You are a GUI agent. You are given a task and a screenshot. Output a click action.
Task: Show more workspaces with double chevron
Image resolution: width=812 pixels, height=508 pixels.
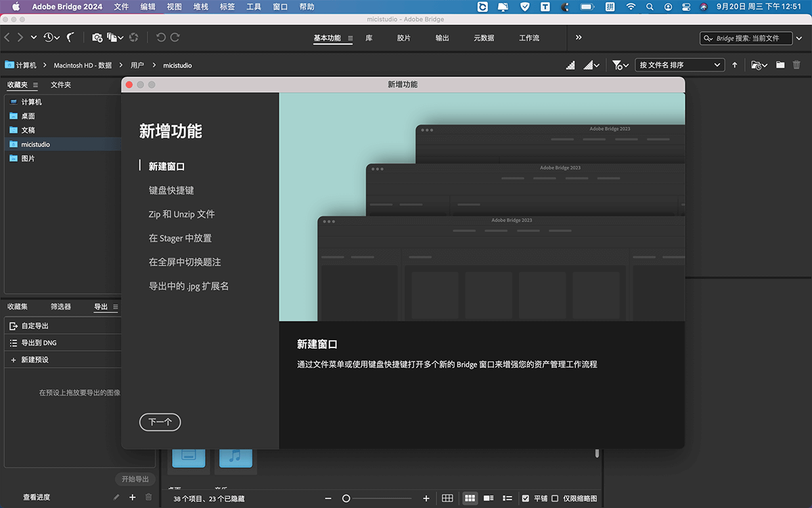(x=579, y=38)
